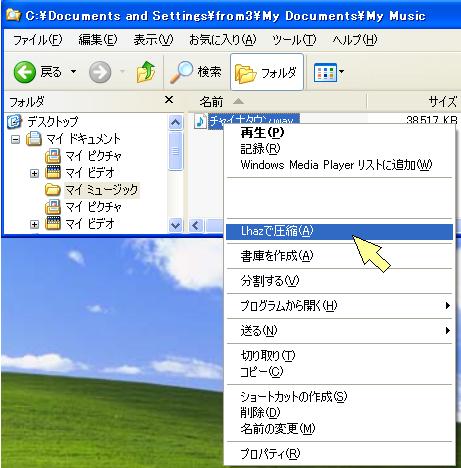Viewport: 461px width, 468px height.
Task: Open the ファイル(F) menu
Action: pos(37,40)
